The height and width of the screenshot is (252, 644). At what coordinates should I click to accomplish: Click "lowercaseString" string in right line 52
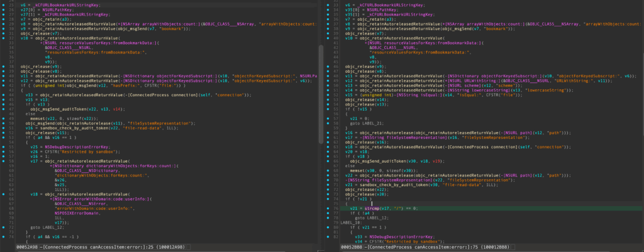pos(545,90)
